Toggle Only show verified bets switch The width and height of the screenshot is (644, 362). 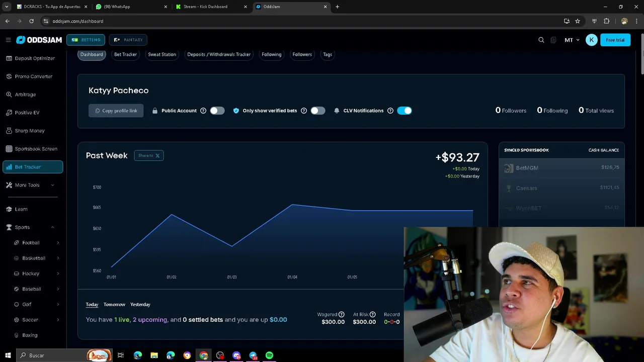point(317,111)
